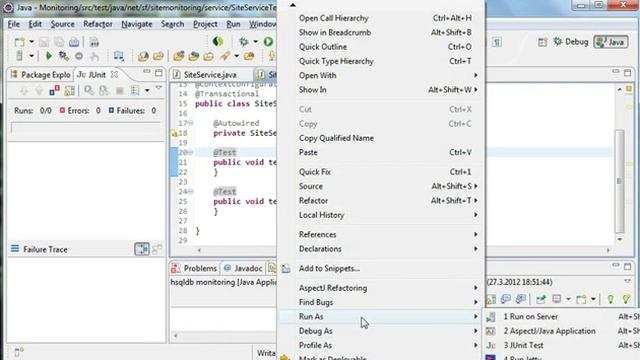
Task: Expand References submenu arrow
Action: pos(476,235)
